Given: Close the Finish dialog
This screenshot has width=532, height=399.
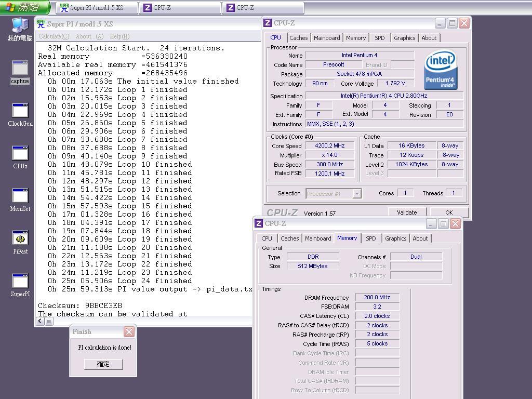Looking at the screenshot, I should (x=129, y=331).
